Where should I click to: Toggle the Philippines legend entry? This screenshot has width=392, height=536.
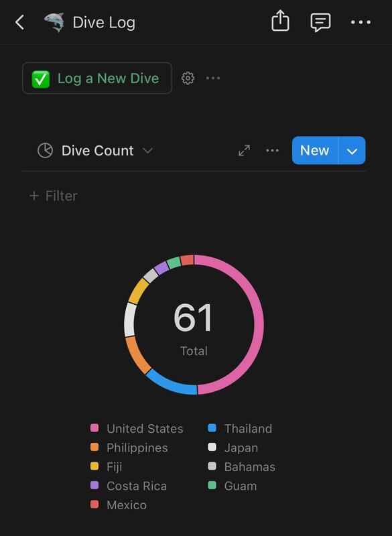tap(129, 448)
